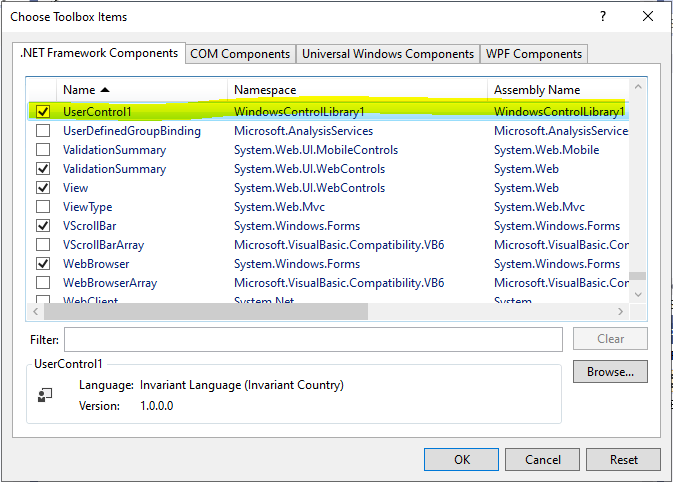Open the COM Components tab
This screenshot has width=673, height=482.
point(240,54)
